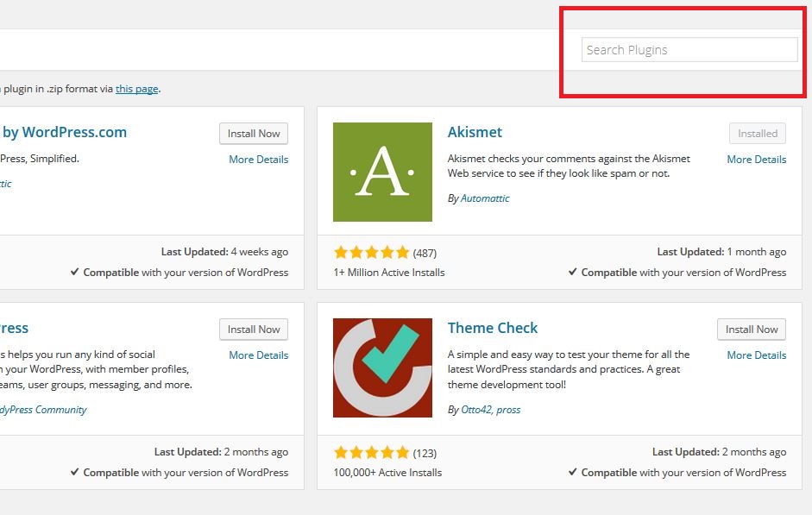The width and height of the screenshot is (812, 515).
Task: Open the Akismet plugin title
Action: [x=475, y=132]
